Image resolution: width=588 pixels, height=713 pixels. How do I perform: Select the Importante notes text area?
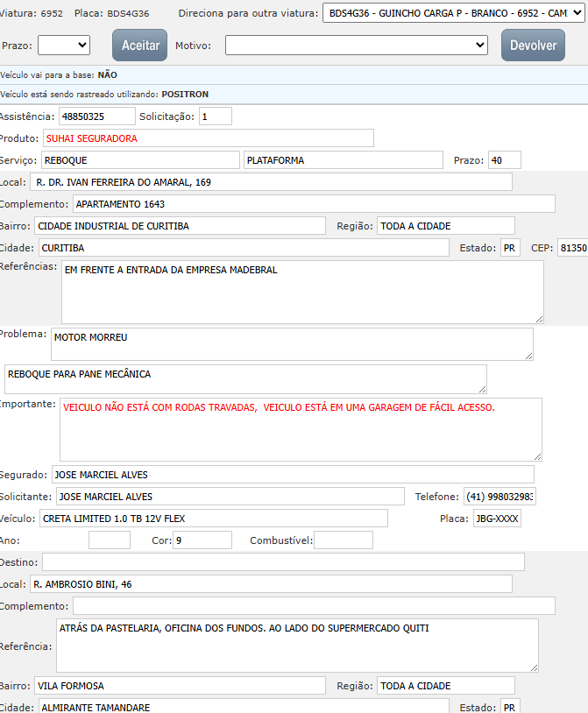click(x=301, y=429)
